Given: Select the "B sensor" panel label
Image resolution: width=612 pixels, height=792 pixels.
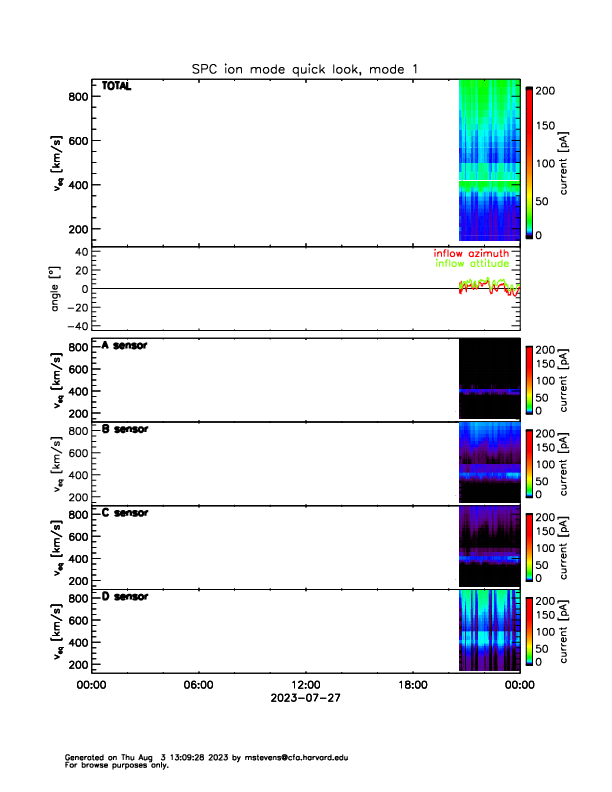Looking at the screenshot, I should (125, 429).
